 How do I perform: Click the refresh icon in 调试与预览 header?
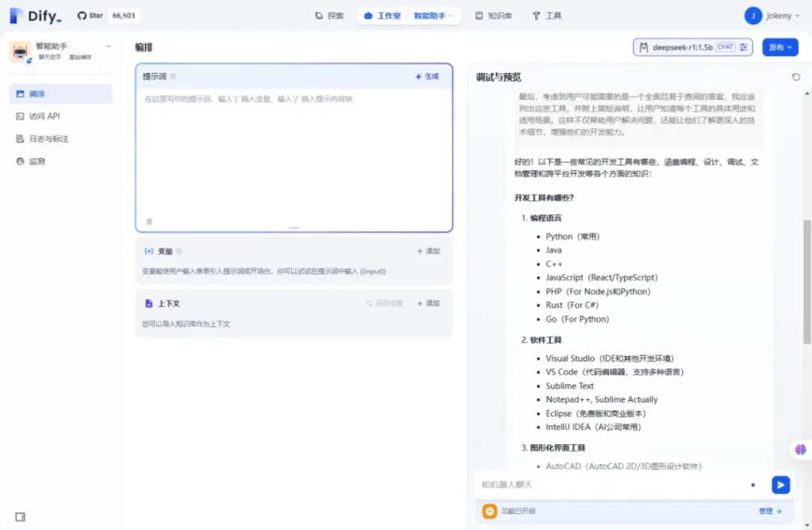pyautogui.click(x=795, y=77)
